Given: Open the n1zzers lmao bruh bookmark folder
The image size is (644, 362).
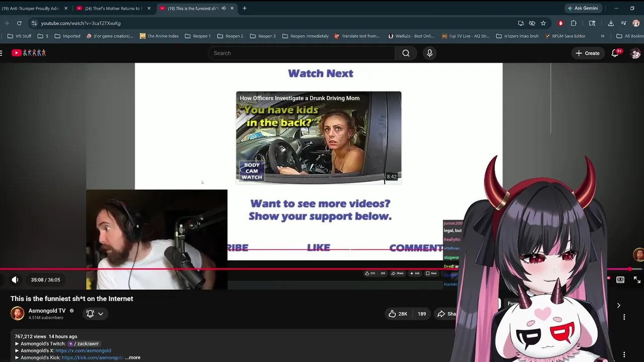Looking at the screenshot, I should click(x=517, y=36).
